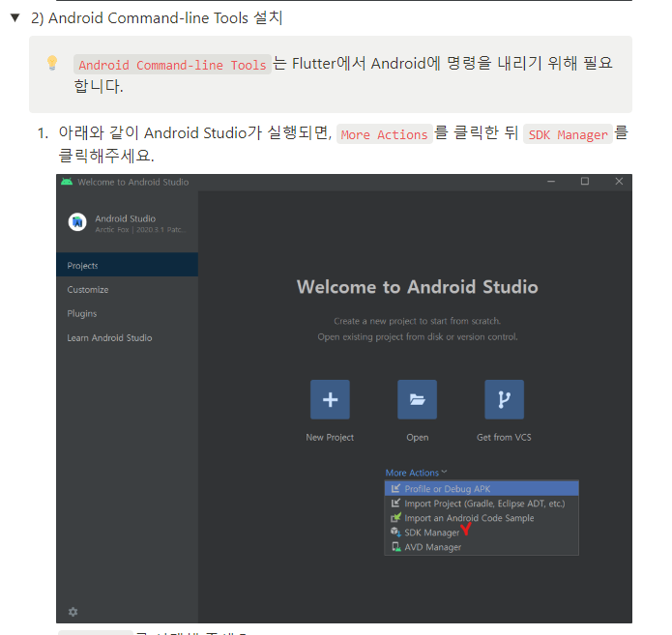The width and height of the screenshot is (672, 635).
Task: Choose Import Project (Gradle, Eclipse ADT, etc.)
Action: pyautogui.click(x=482, y=504)
